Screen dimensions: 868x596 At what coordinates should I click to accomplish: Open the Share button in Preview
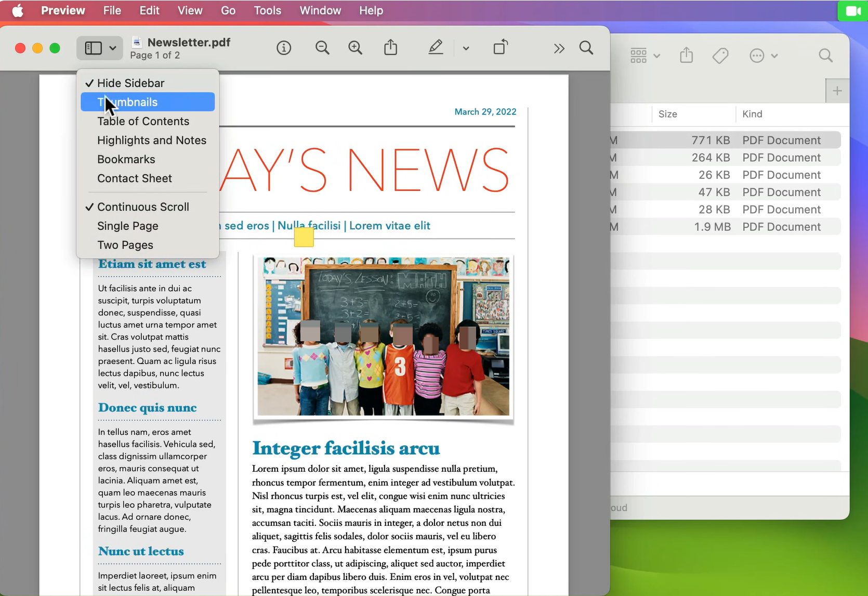(391, 48)
